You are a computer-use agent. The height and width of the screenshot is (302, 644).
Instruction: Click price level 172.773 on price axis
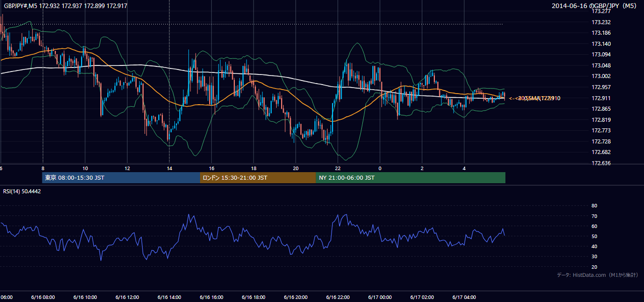pos(601,130)
